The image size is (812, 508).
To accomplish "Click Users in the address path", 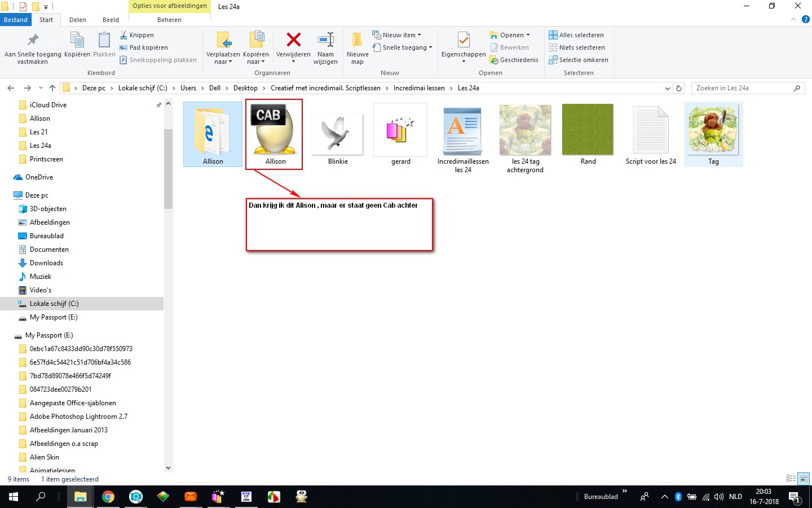I will [188, 88].
